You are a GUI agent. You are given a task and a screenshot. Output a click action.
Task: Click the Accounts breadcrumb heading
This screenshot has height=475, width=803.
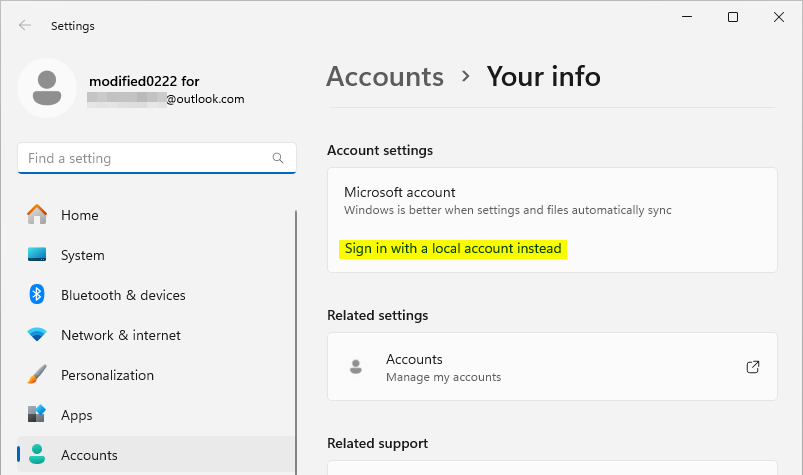385,77
